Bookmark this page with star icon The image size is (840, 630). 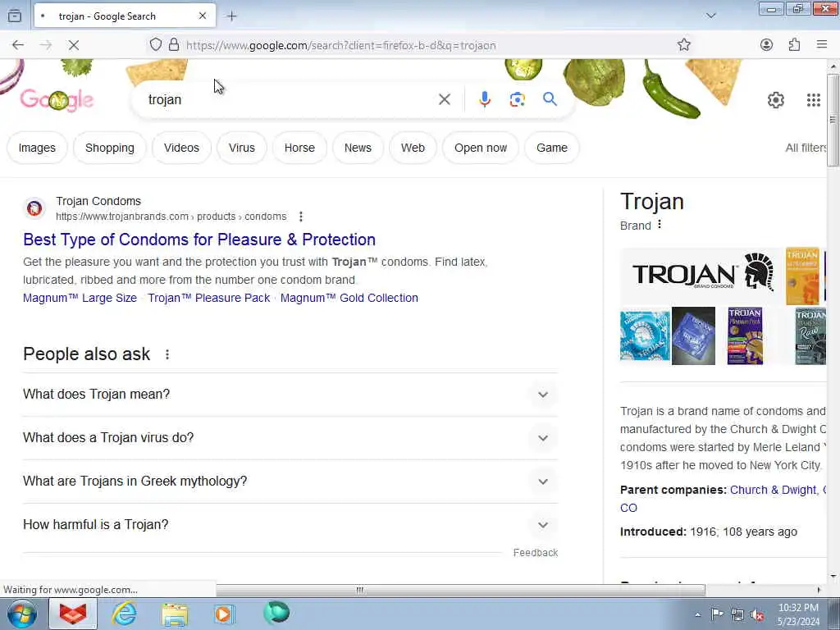click(x=683, y=45)
